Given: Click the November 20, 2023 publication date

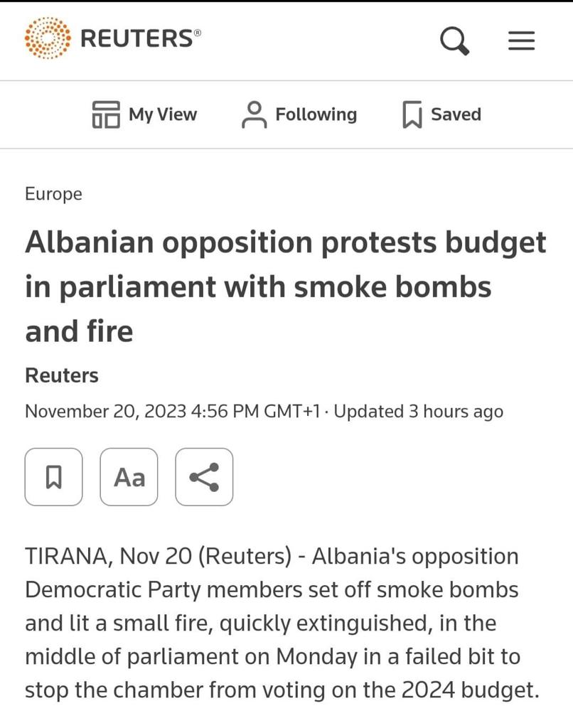Looking at the screenshot, I should pos(105,412).
